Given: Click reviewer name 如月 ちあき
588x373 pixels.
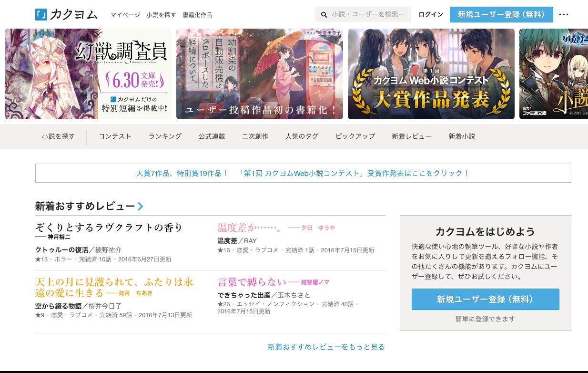Looking at the screenshot, I should point(136,293).
